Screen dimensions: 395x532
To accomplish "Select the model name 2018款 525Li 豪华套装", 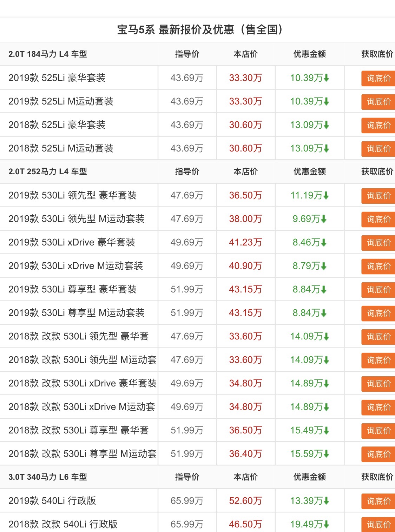I will pyautogui.click(x=57, y=125).
